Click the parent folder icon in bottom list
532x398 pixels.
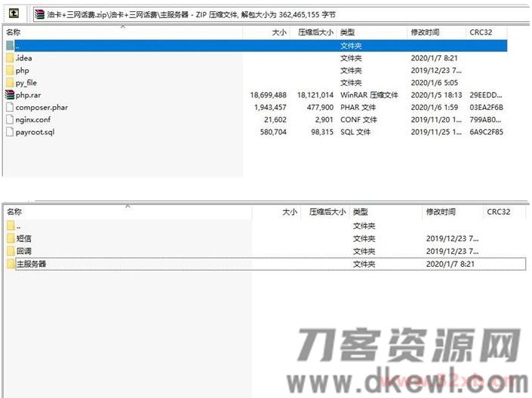click(11, 225)
